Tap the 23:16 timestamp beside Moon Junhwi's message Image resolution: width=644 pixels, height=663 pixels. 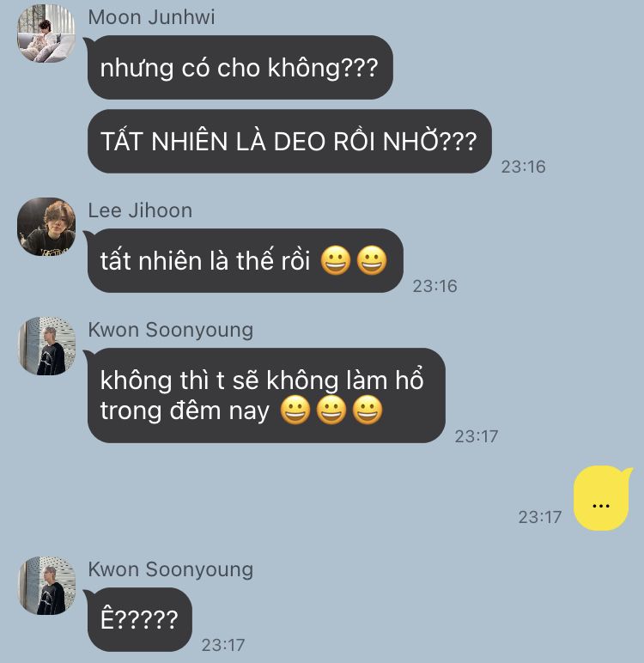(x=523, y=167)
